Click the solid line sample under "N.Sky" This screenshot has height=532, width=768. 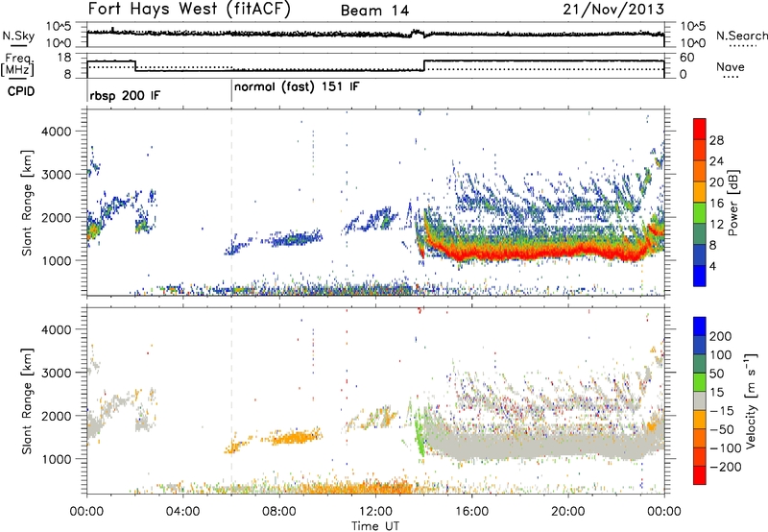18,45
